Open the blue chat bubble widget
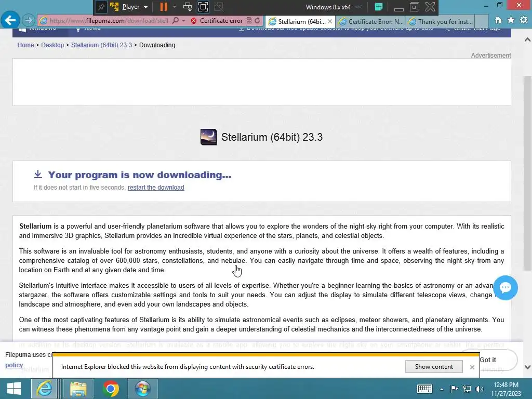The width and height of the screenshot is (532, 399). coord(505,288)
